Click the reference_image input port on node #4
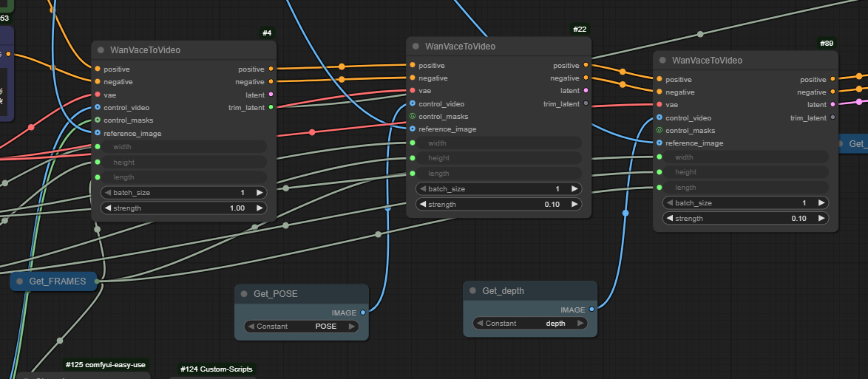 (x=98, y=133)
